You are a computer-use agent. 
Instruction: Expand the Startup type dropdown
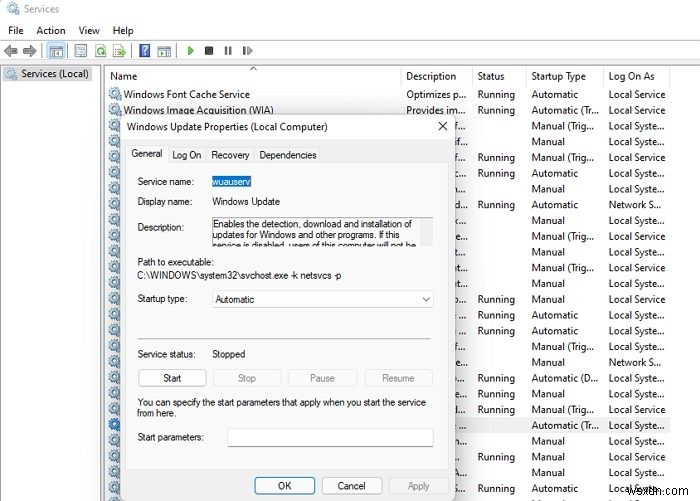[322, 299]
